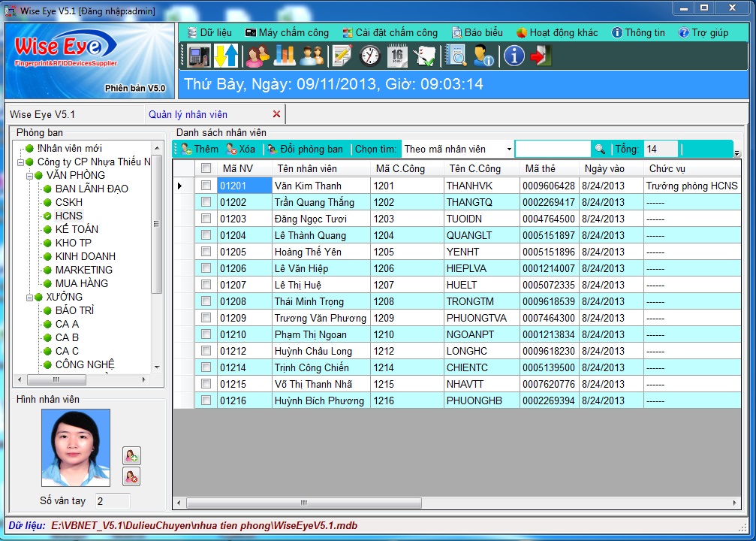Click the add employee photo icon
The height and width of the screenshot is (541, 756).
coord(131,455)
